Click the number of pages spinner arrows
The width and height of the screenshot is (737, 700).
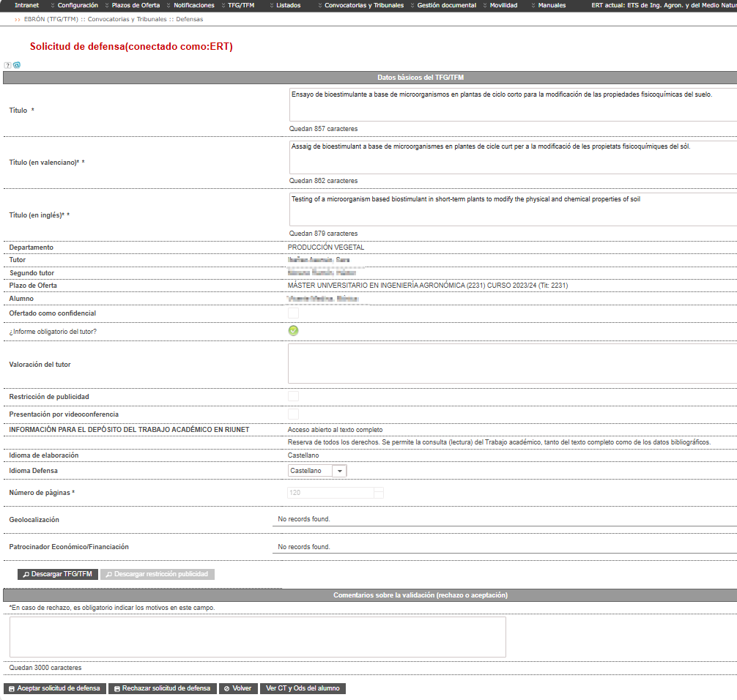(379, 493)
